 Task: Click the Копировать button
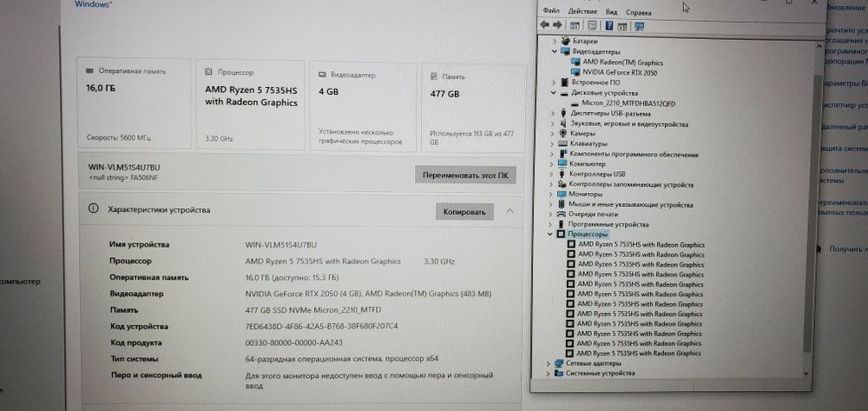coord(464,212)
